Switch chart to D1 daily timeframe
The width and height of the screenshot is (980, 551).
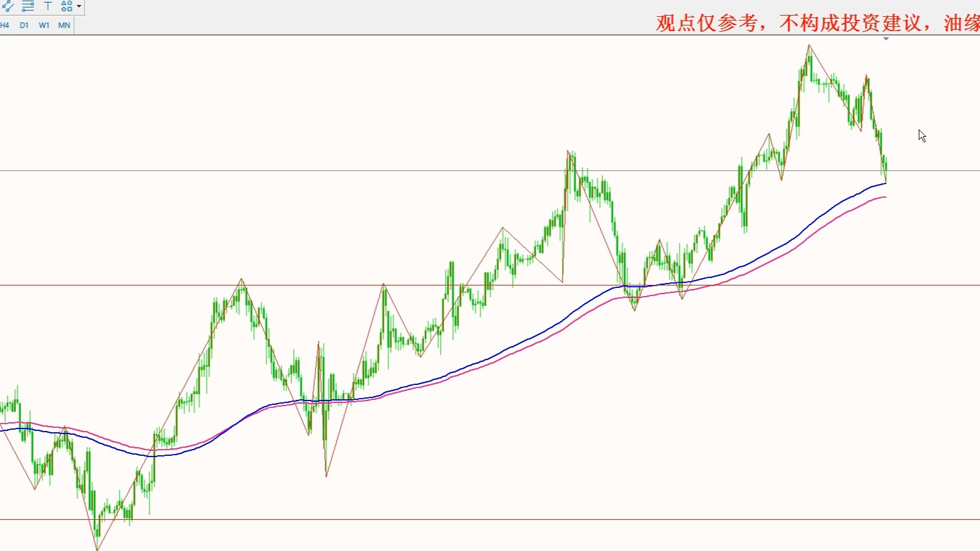24,25
